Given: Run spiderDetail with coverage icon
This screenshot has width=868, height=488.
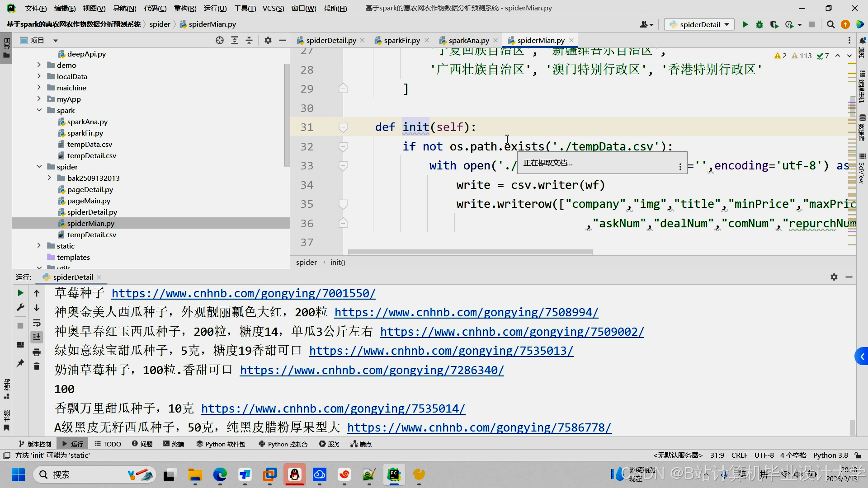Looking at the screenshot, I should click(774, 24).
